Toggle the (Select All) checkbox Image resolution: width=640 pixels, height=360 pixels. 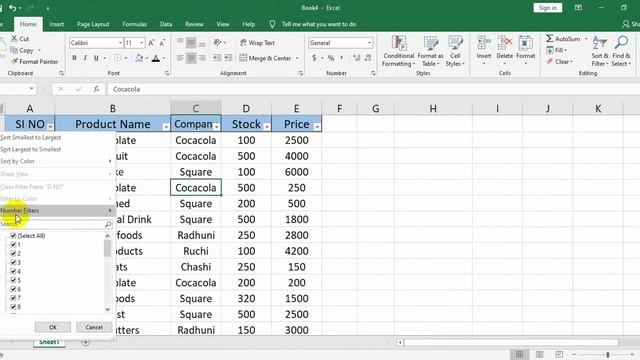tap(13, 236)
